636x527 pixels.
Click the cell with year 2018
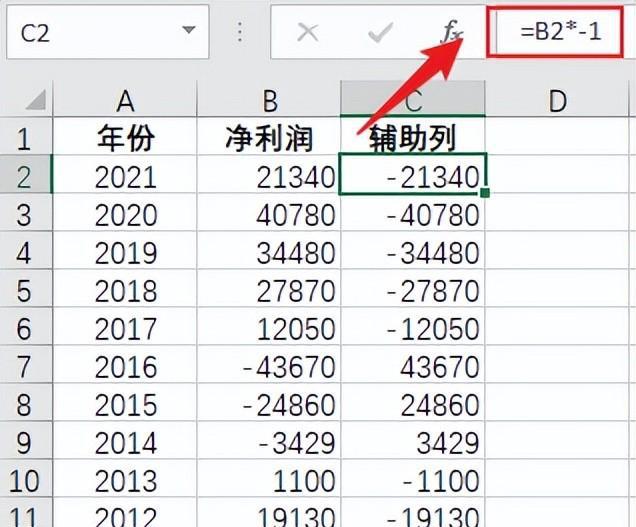(x=125, y=288)
